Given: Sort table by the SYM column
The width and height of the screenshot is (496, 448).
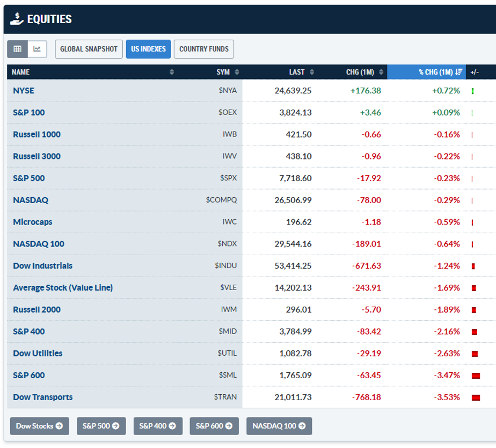Looking at the screenshot, I should pyautogui.click(x=210, y=72).
